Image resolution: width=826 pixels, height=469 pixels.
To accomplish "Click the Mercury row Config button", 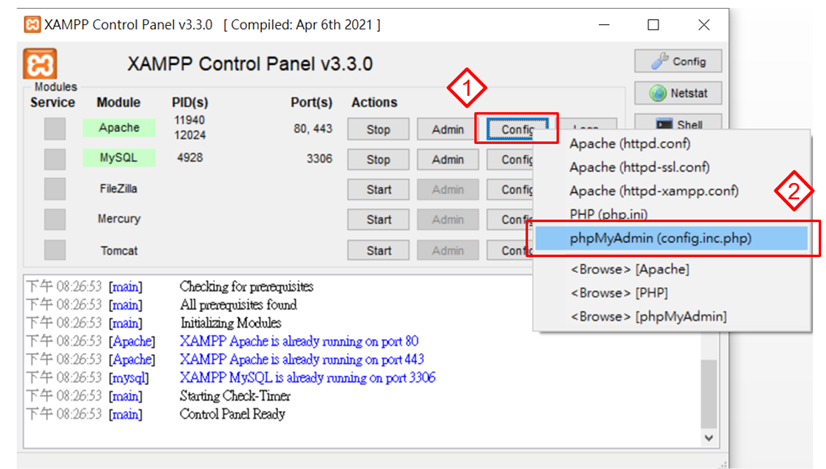I will (x=510, y=219).
